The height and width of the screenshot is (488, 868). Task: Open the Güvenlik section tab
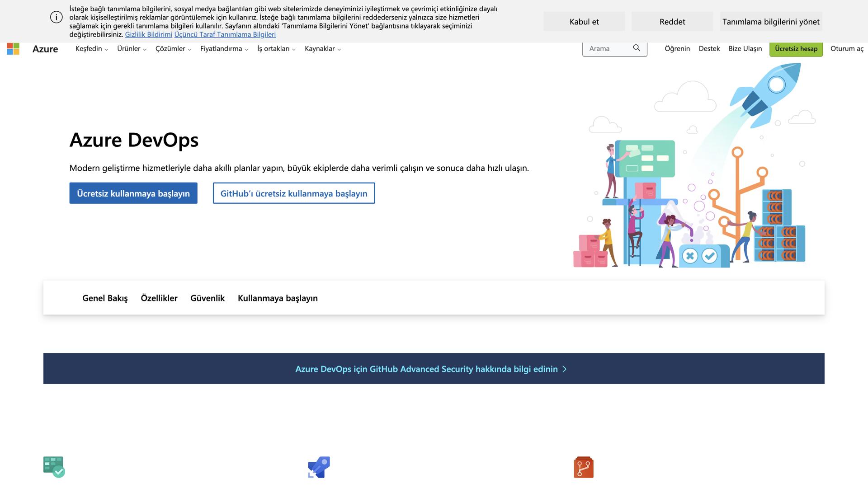[x=208, y=298]
